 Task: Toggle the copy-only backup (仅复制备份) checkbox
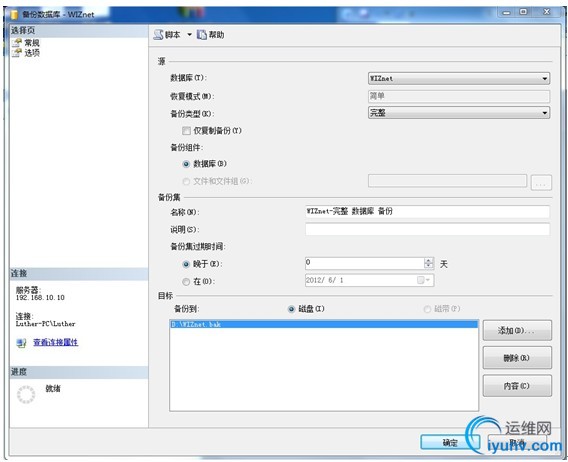[186, 131]
